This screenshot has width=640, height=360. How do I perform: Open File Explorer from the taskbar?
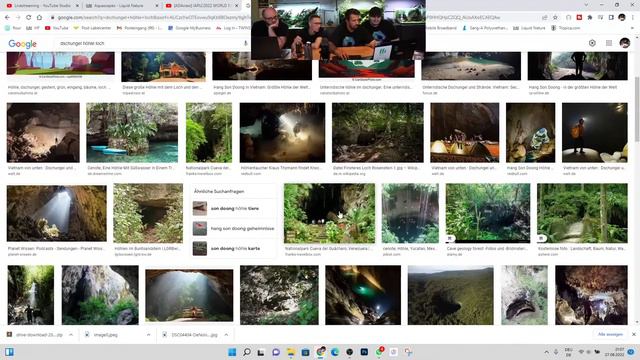[x=291, y=352]
